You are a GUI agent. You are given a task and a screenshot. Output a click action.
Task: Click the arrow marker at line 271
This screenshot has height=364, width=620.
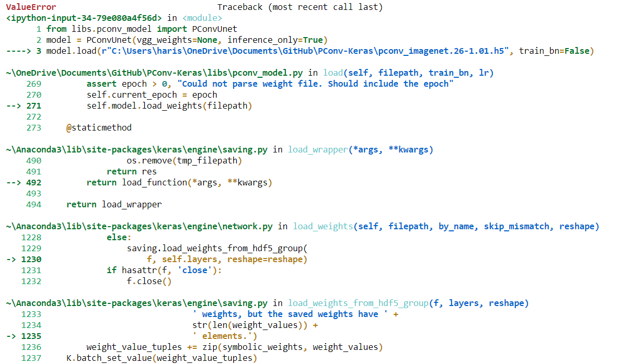click(x=13, y=105)
